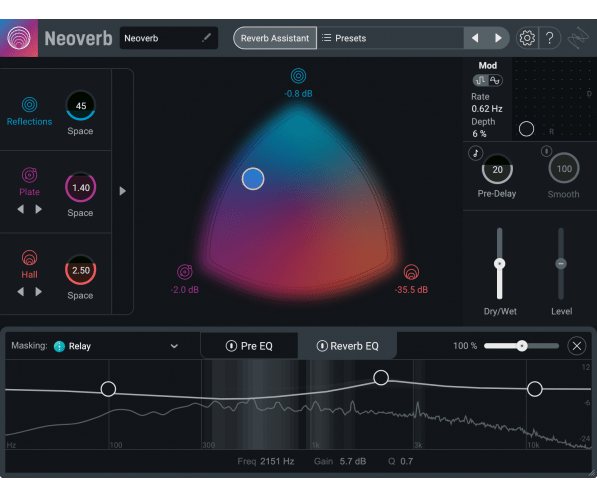Screen dimensions: 597x497
Task: Toggle Reverb EQ power button
Action: tap(322, 346)
